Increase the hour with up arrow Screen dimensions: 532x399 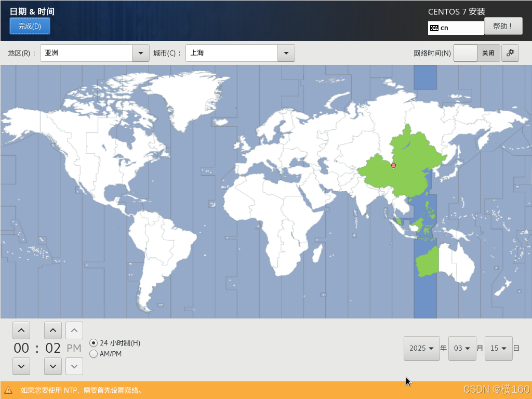[x=21, y=330]
